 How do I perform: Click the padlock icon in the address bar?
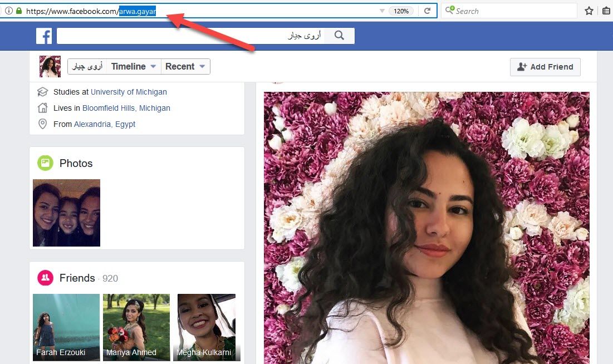pos(19,9)
